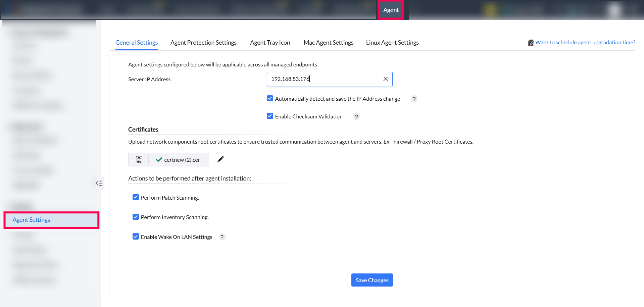Disable Perform Patch Scanning checkbox
The height and width of the screenshot is (307, 644).
coord(136,197)
